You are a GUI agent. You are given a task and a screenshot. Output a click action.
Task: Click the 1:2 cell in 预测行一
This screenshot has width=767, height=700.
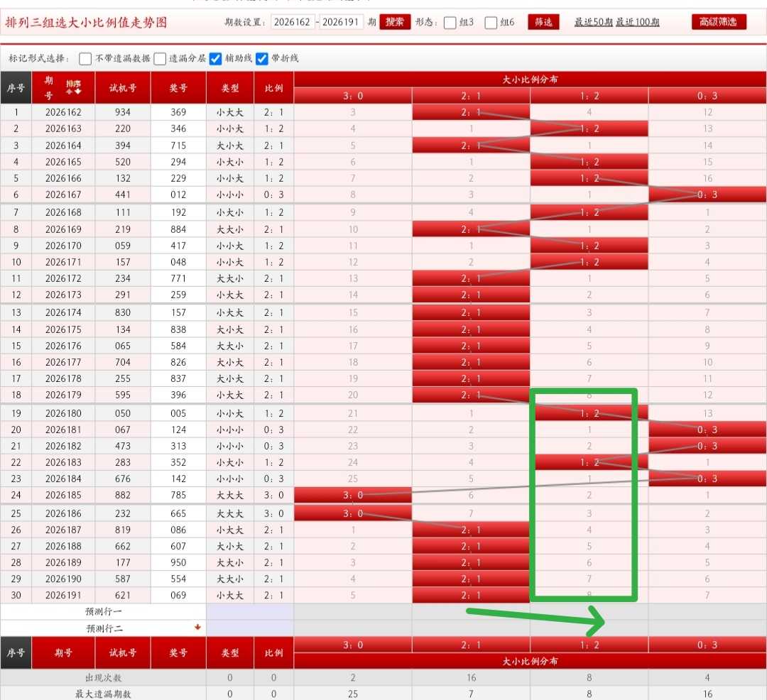tap(589, 611)
